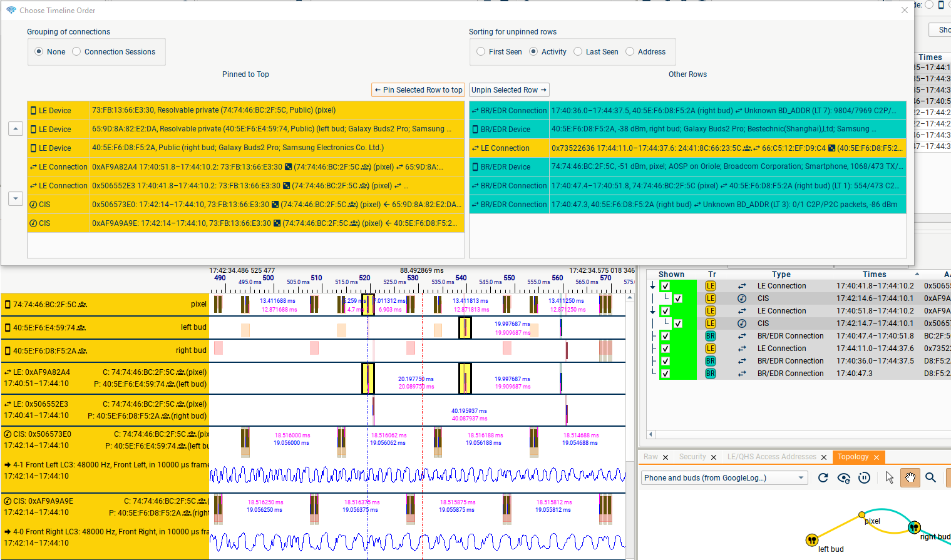Click Pin Selected Row to top button

(418, 90)
